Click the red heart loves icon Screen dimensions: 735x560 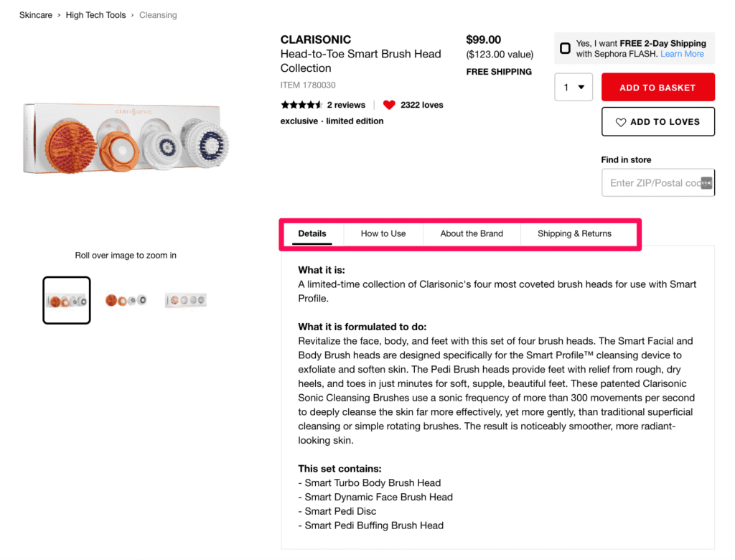tap(389, 105)
